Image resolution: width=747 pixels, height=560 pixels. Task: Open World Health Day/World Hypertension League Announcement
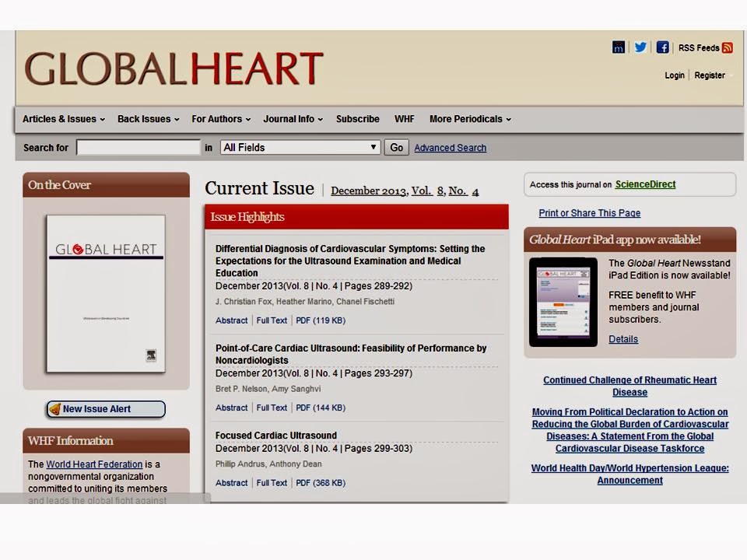(630, 474)
